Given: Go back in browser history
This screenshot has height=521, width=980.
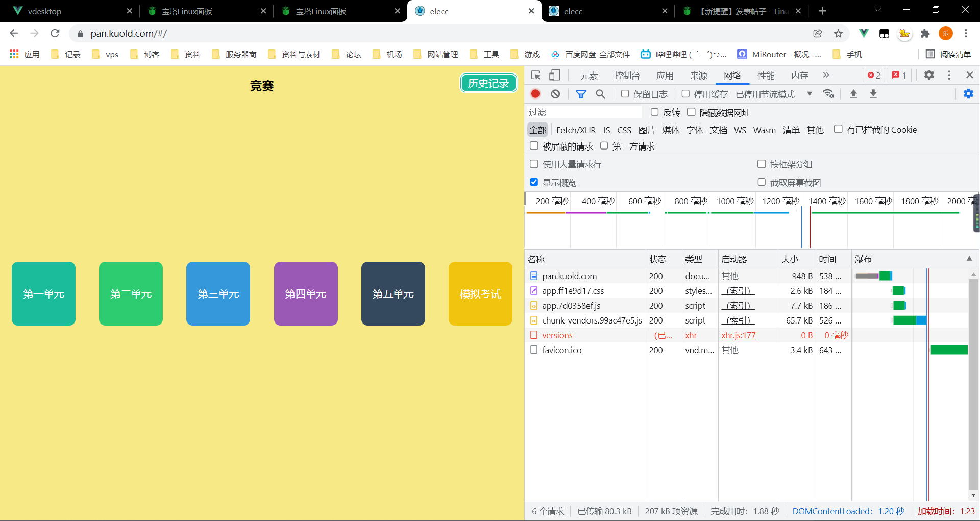Looking at the screenshot, I should click(x=14, y=33).
